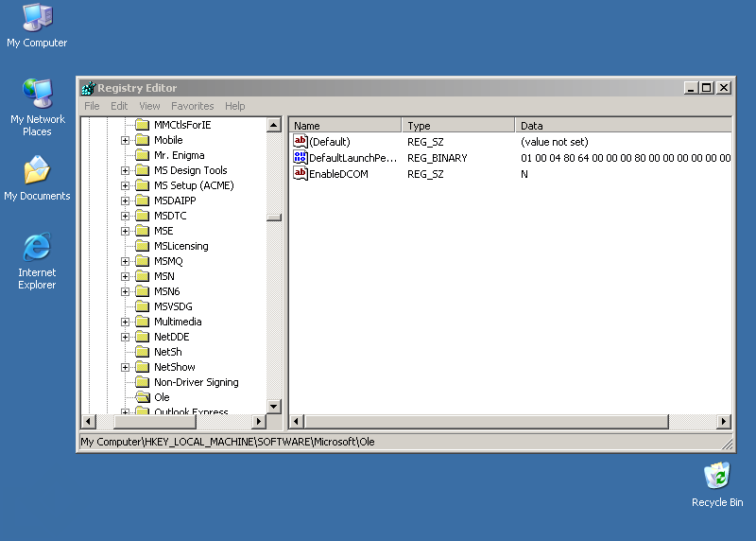Open the Favorites menu
Image resolution: width=756 pixels, height=541 pixels.
193,106
